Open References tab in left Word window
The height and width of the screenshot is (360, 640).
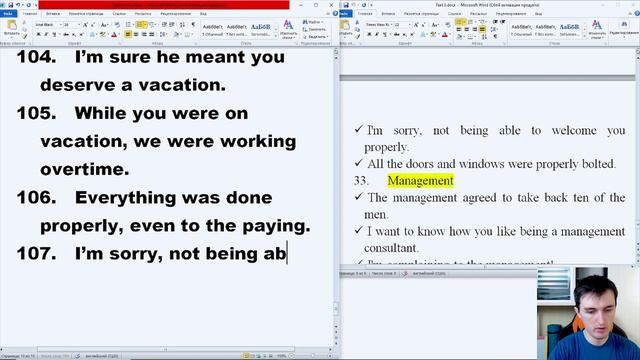click(119, 13)
